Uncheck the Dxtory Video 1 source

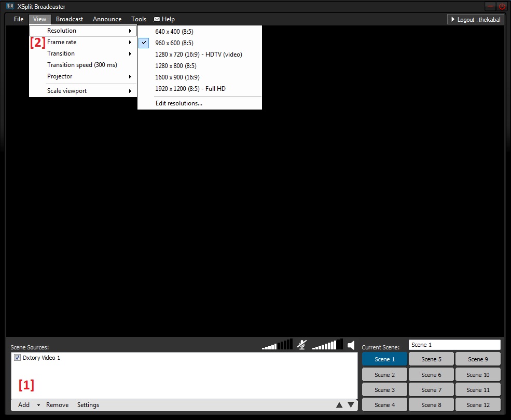17,357
